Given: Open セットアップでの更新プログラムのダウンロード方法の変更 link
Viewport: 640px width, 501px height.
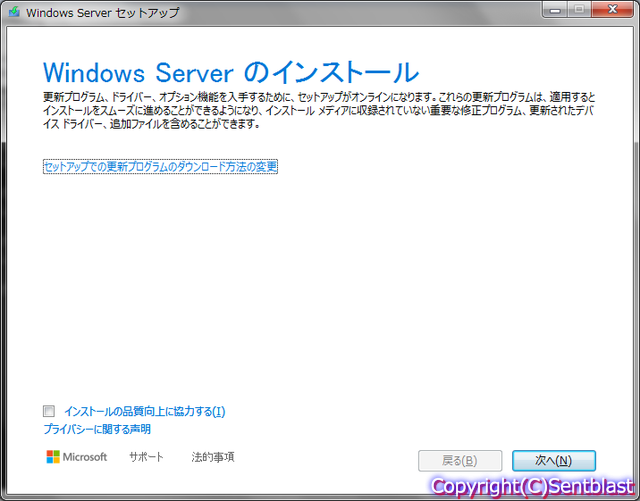Looking at the screenshot, I should coord(160,167).
